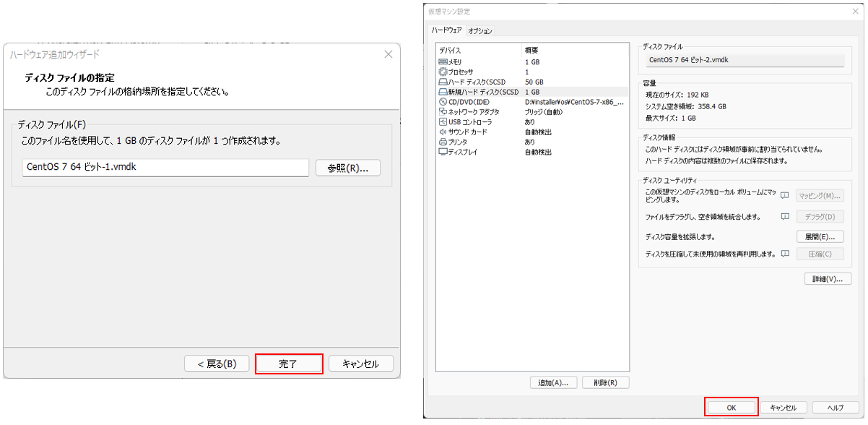
Task: Click < 戻る(B) in the wizard
Action: click(x=217, y=364)
